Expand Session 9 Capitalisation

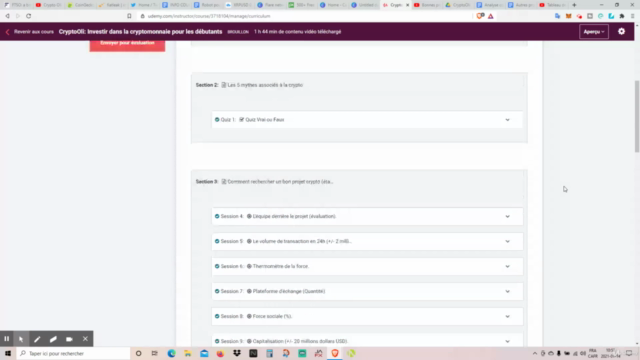[x=507, y=341]
